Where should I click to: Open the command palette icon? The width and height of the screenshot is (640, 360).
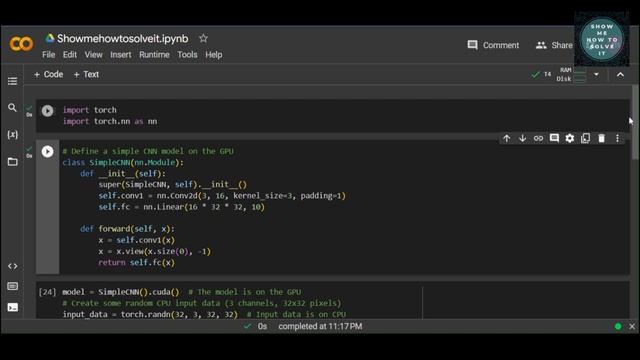click(x=13, y=286)
